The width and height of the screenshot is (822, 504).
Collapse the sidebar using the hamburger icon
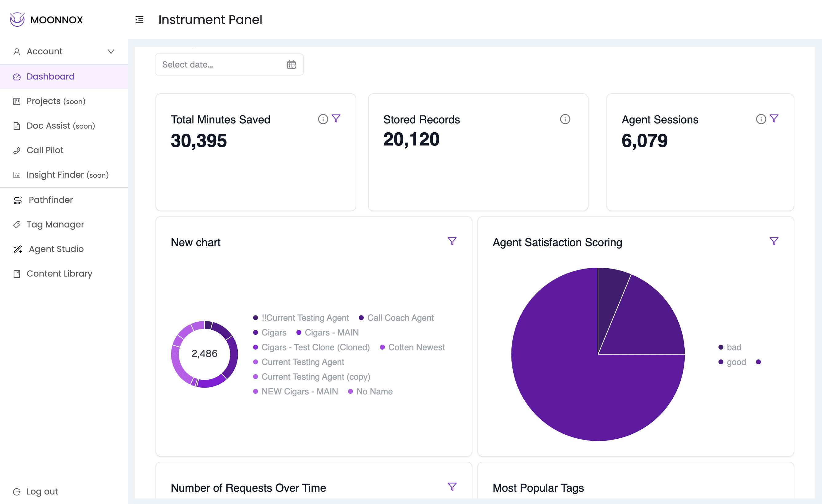pyautogui.click(x=139, y=20)
